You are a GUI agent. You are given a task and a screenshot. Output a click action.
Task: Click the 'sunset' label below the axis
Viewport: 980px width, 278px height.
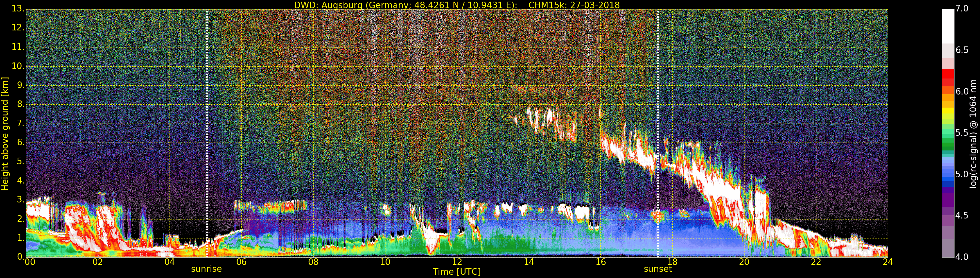(657, 269)
